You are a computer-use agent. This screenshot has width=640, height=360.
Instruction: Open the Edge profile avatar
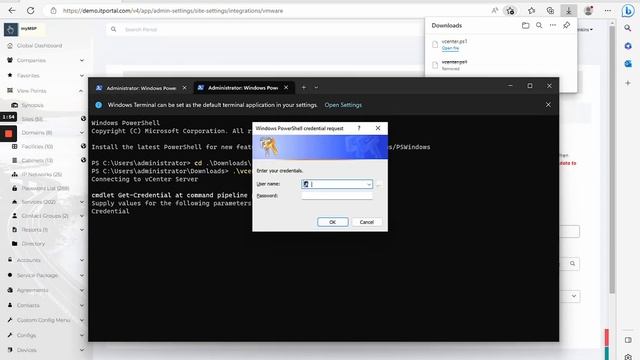pyautogui.click(x=588, y=11)
